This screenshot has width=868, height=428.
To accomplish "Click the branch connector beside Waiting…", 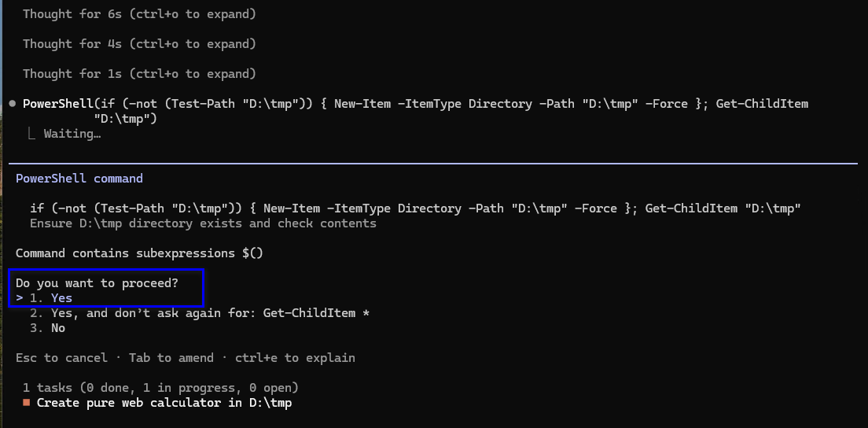I will click(x=33, y=134).
